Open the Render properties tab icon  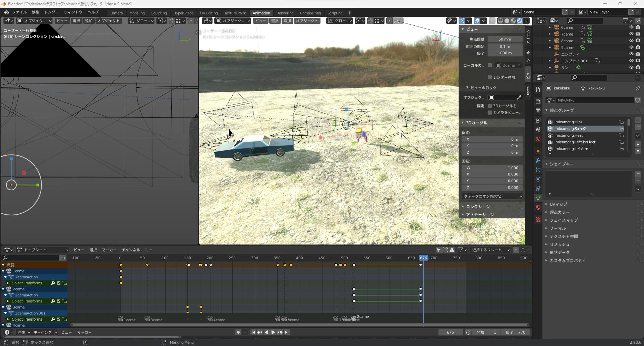[538, 101]
